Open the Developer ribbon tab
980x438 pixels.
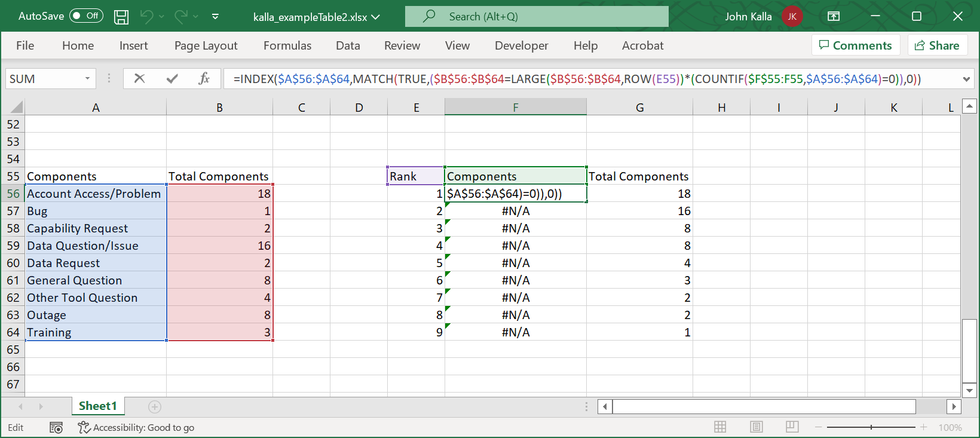pyautogui.click(x=521, y=45)
